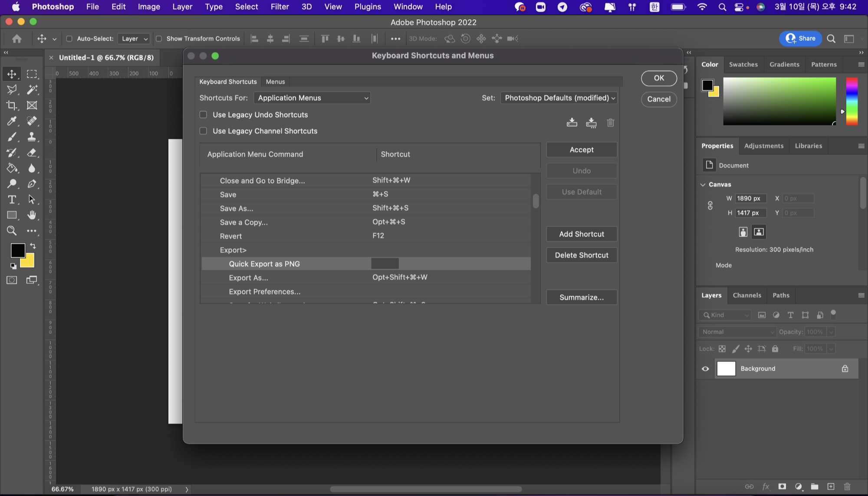Select the Healing Brush tool

pos(32,121)
